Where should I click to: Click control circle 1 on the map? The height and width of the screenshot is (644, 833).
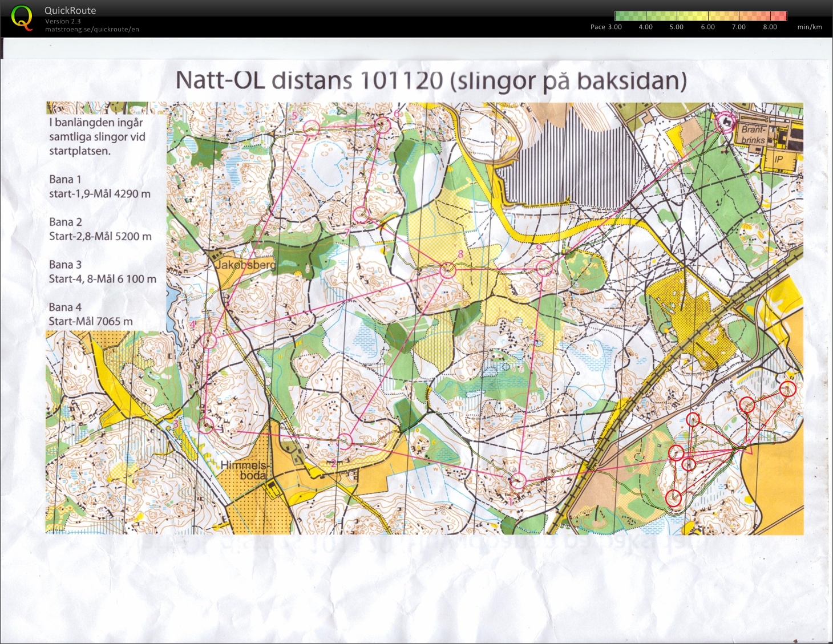click(x=517, y=481)
